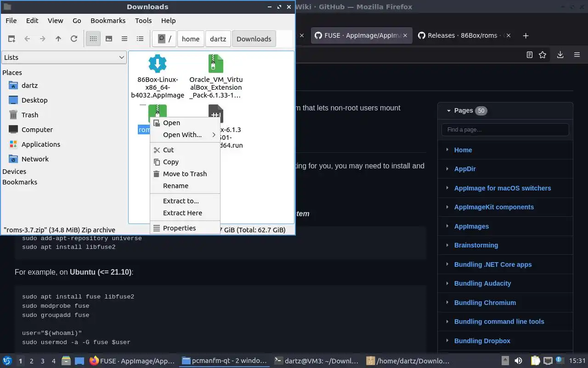Viewport: 588px width, 368px height.
Task: Switch to detailed list view mode
Action: click(140, 39)
